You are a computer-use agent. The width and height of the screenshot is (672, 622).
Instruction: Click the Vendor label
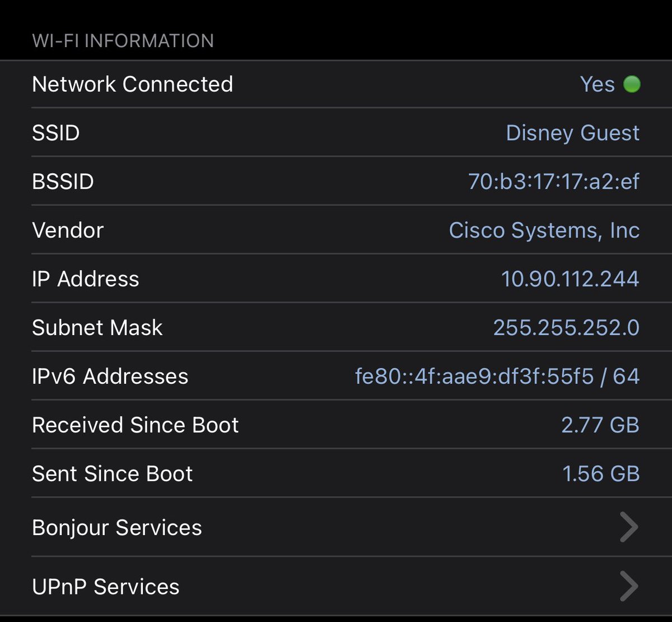pyautogui.click(x=68, y=230)
